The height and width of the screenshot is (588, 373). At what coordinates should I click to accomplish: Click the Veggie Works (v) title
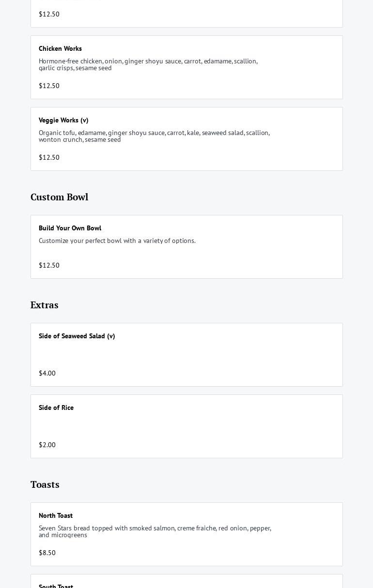(x=63, y=120)
